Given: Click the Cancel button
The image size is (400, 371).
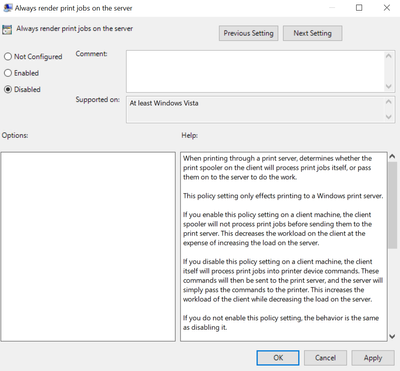Looking at the screenshot, I should (x=325, y=358).
